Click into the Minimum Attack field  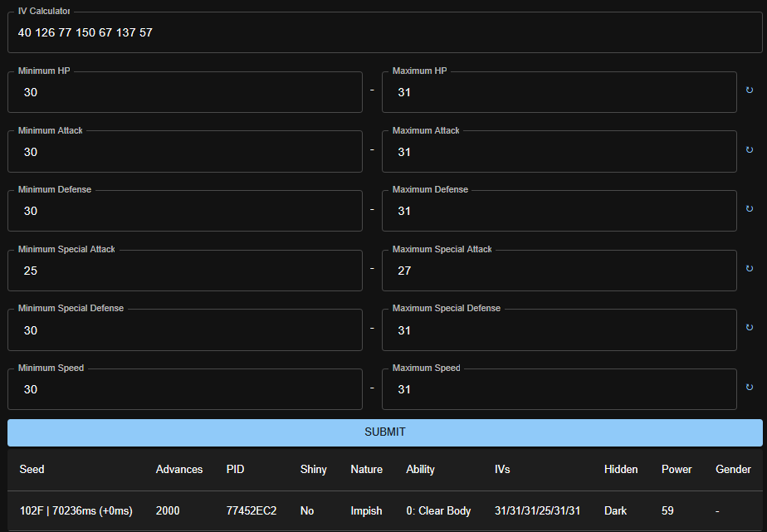[x=185, y=153]
